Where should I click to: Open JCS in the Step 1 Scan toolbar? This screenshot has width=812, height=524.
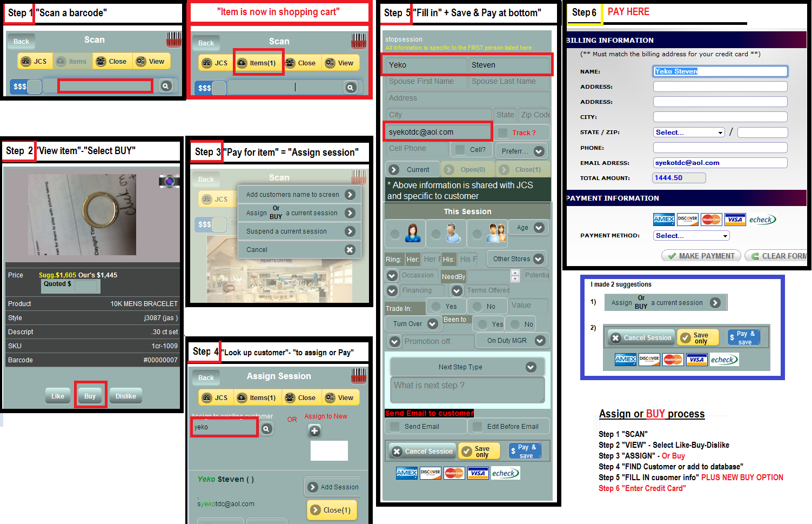34,62
